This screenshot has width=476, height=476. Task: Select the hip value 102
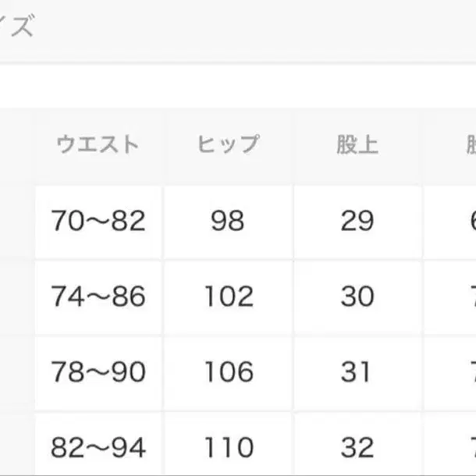pyautogui.click(x=228, y=297)
